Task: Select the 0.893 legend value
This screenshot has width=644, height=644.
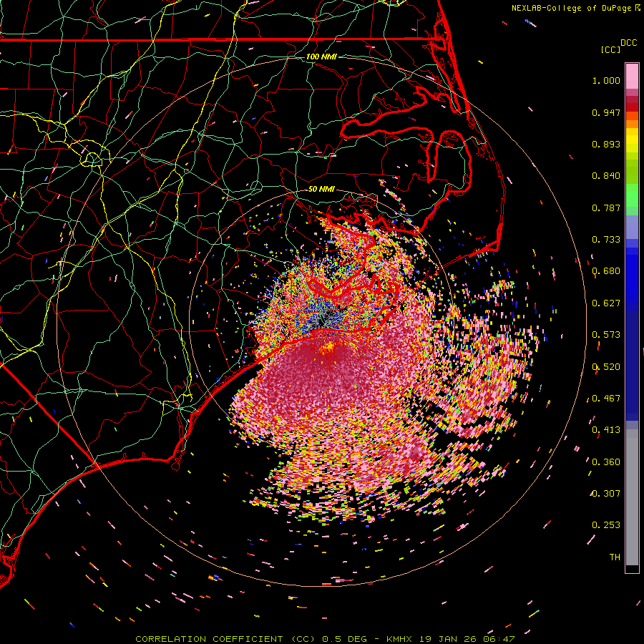Action: point(606,144)
